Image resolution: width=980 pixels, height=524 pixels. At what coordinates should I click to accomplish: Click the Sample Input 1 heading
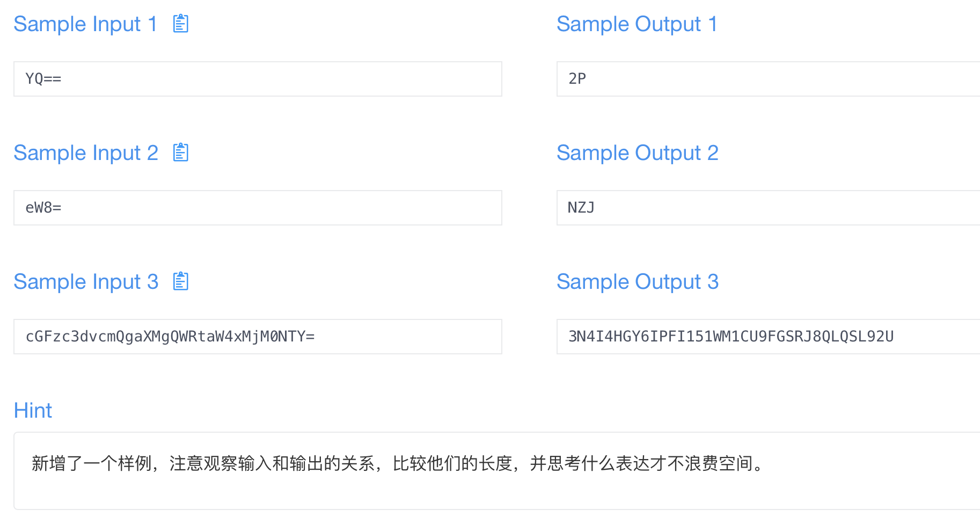click(x=85, y=24)
